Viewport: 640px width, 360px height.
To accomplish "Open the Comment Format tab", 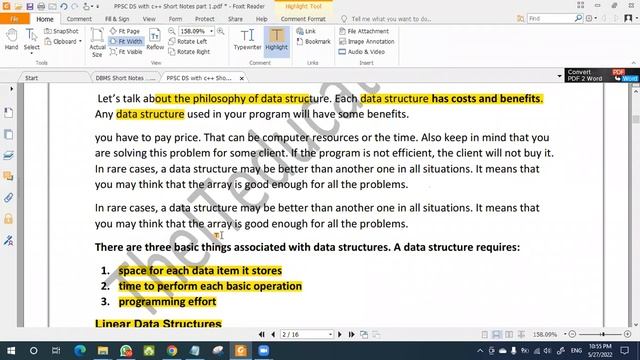I will pyautogui.click(x=303, y=19).
